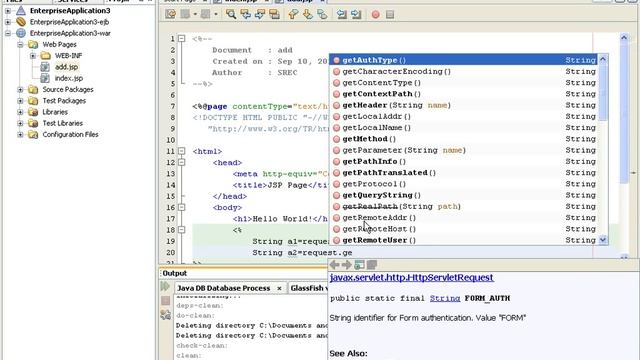This screenshot has width=640, height=360.
Task: Expand EnterpriseApplication3 project node
Action: click(8, 11)
